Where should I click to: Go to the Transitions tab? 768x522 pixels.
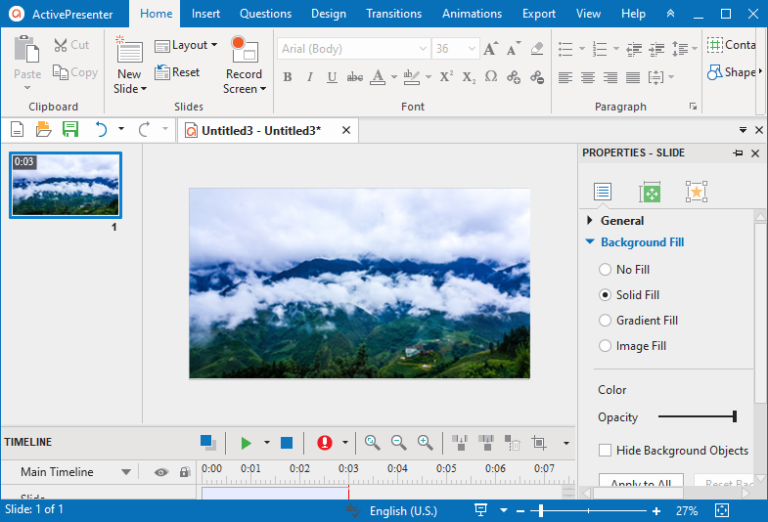coord(394,14)
